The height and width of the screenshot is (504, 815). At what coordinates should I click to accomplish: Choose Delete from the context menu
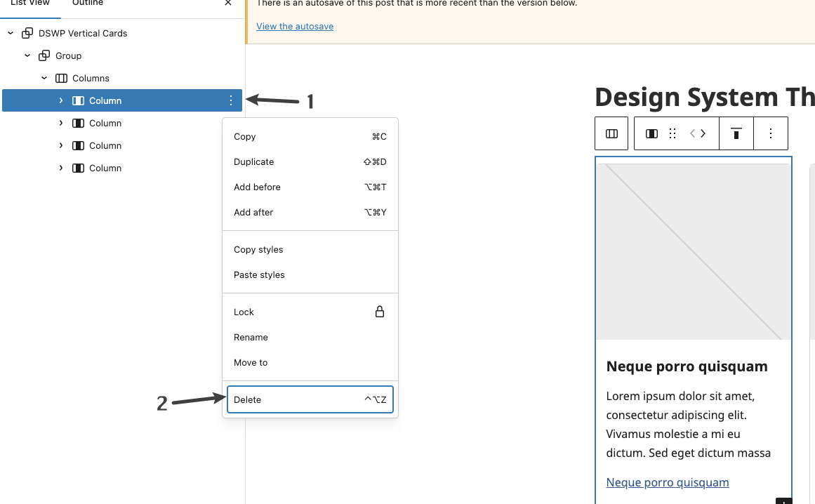pos(310,399)
